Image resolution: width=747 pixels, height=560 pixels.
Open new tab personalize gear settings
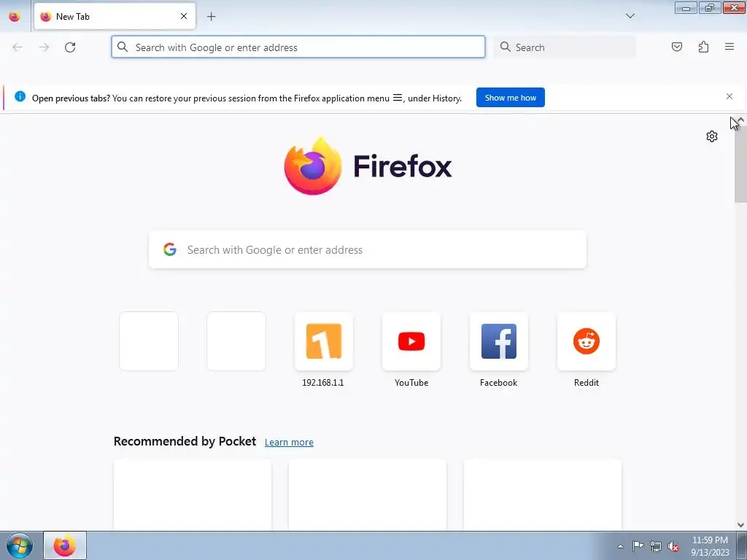pyautogui.click(x=712, y=136)
